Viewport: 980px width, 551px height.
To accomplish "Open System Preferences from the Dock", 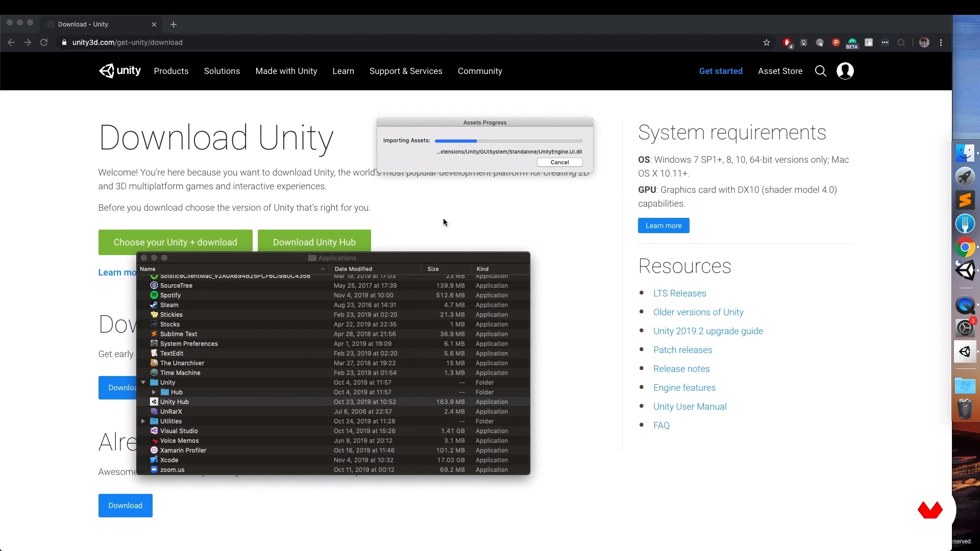I will pyautogui.click(x=965, y=328).
